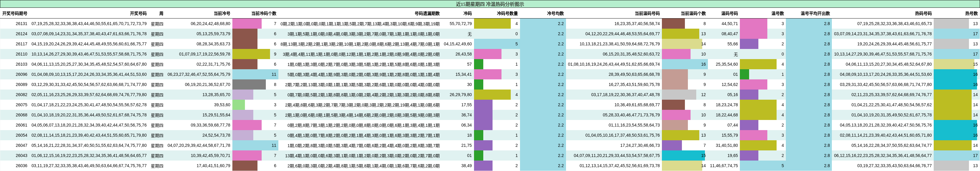Select current cold numbers 06,20,24,42,48,68,80

pos(210,24)
